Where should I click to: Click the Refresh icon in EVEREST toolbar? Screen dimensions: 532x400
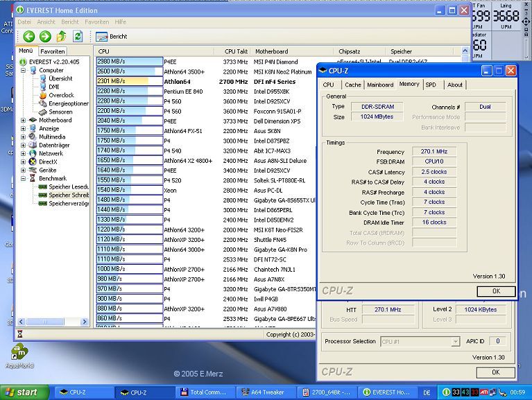coord(78,36)
